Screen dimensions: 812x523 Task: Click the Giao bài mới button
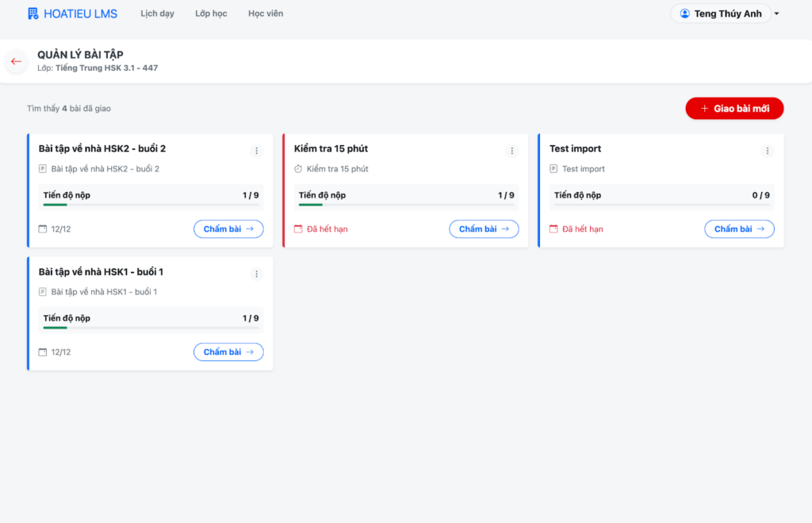click(x=734, y=109)
